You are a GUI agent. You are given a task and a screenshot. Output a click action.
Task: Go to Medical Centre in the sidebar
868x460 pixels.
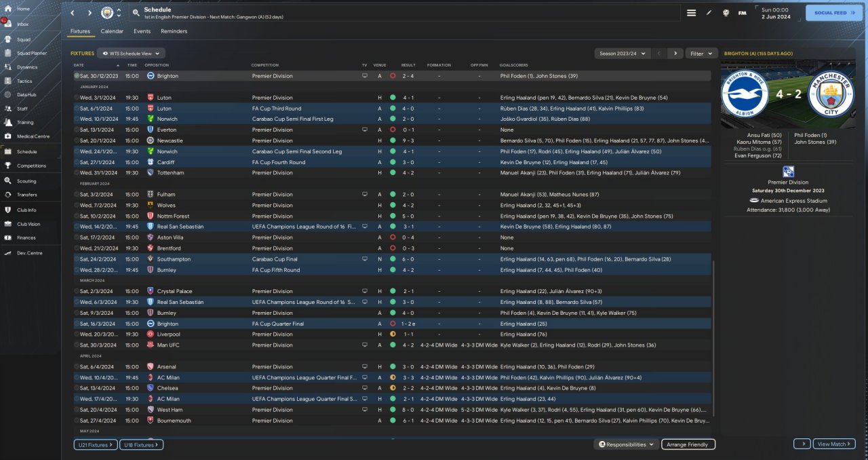click(33, 136)
